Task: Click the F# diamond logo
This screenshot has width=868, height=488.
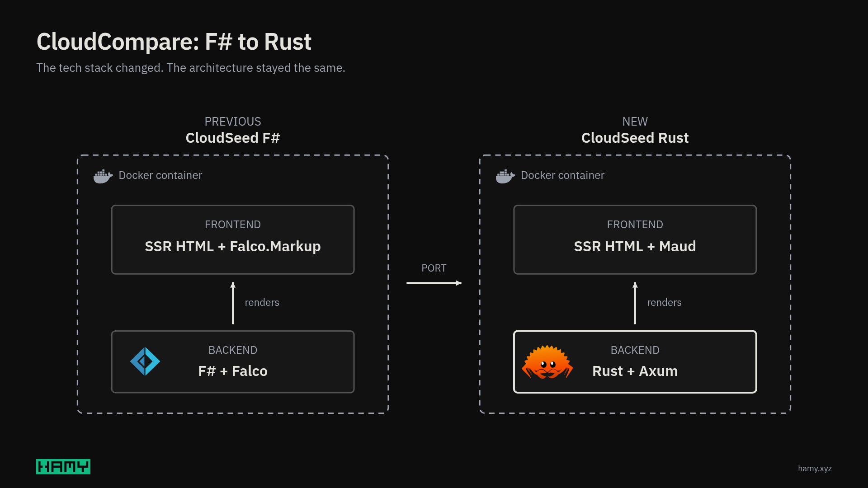Action: 145,361
